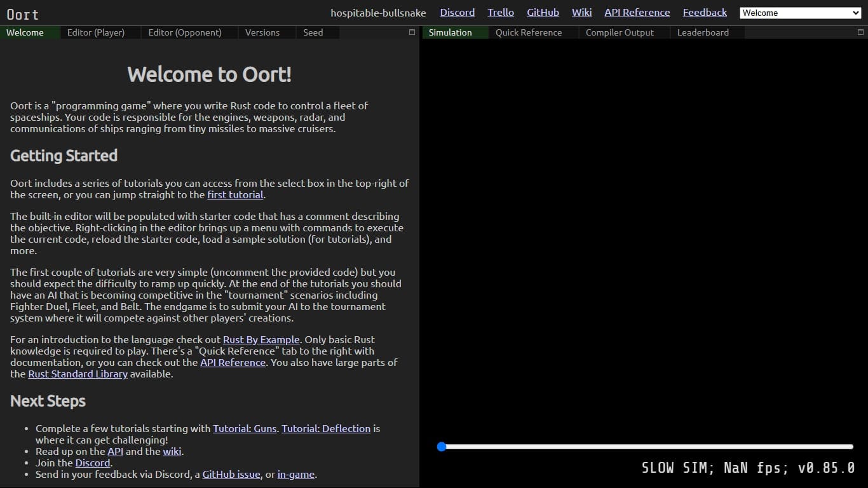
Task: Click the Welcome to Oort! heading
Action: (x=210, y=74)
